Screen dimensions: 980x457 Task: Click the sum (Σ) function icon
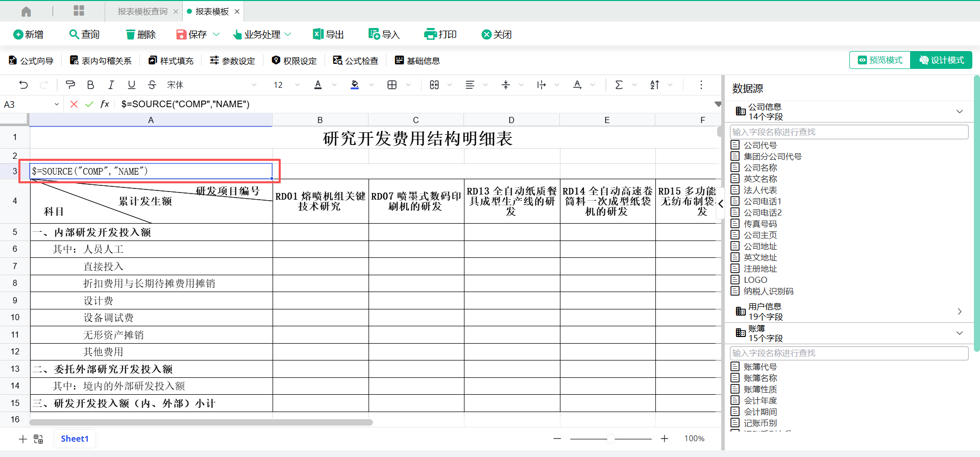619,85
